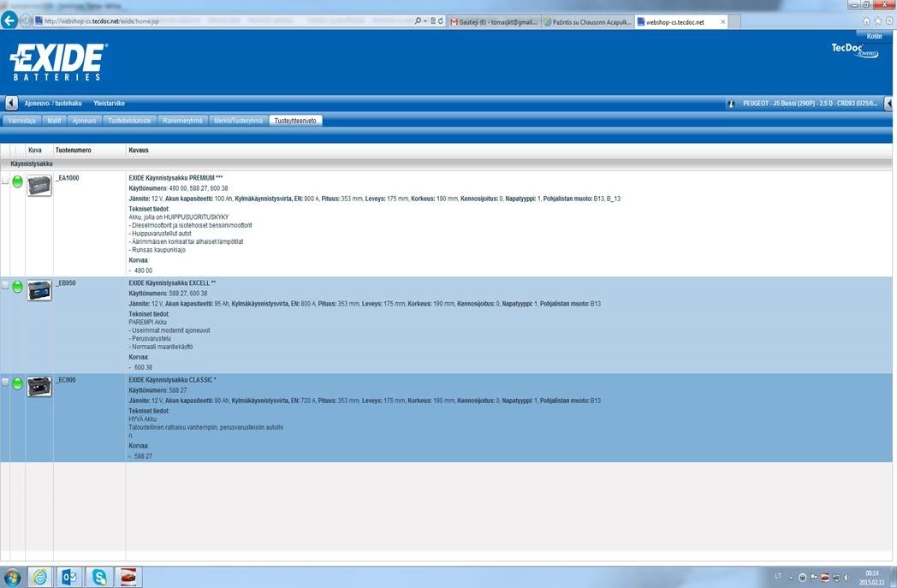Switch to the Ajoneuvo tab
Image resolution: width=897 pixels, height=588 pixels.
click(x=84, y=121)
